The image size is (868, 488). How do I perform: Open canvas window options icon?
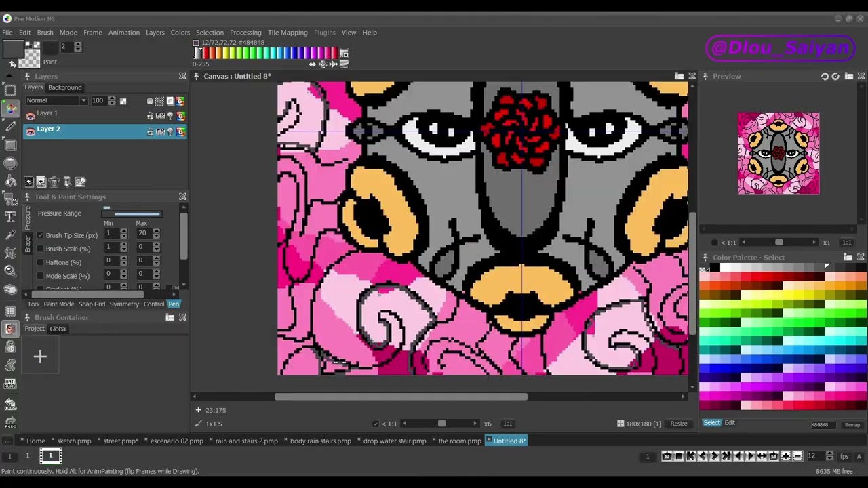coord(679,76)
